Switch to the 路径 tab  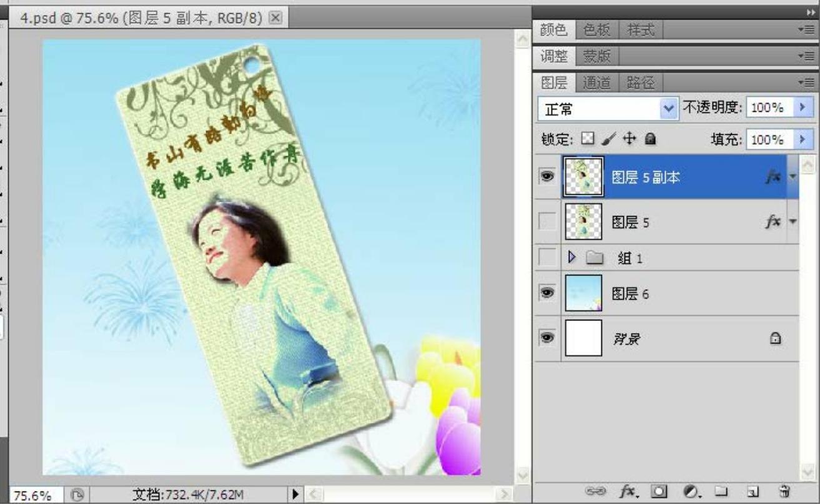pyautogui.click(x=639, y=82)
